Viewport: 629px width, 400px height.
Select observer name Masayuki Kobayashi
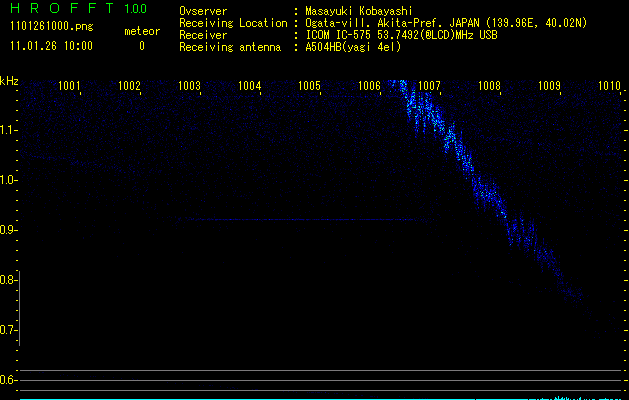(359, 11)
